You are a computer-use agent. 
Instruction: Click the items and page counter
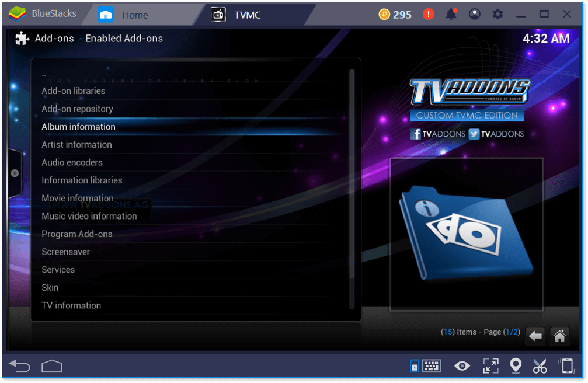pyautogui.click(x=481, y=332)
